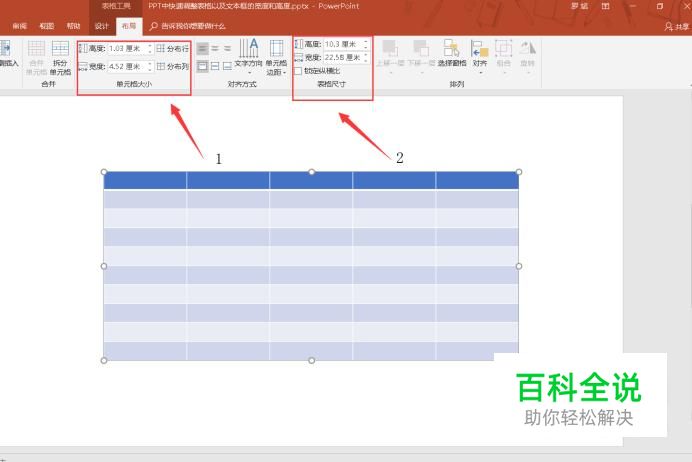Click the insert-right (侧插入) icon
The image size is (692, 462).
5,48
